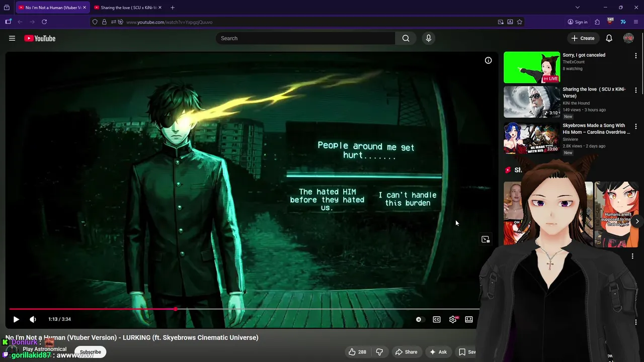The width and height of the screenshot is (644, 362).
Task: Dislike the video
Action: tap(380, 352)
